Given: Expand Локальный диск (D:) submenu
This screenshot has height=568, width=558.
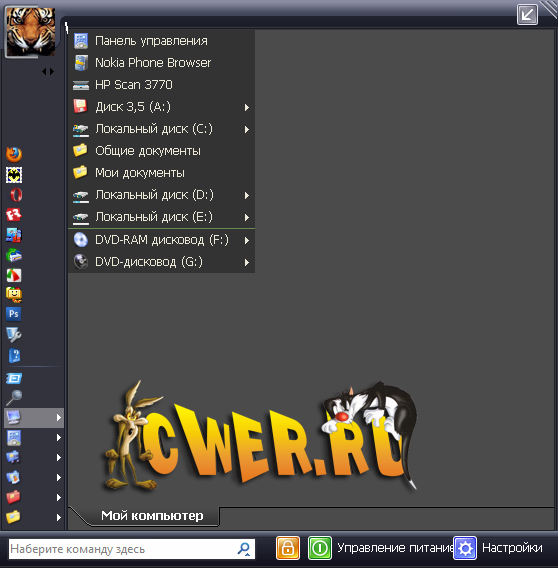Looking at the screenshot, I should click(x=162, y=195).
